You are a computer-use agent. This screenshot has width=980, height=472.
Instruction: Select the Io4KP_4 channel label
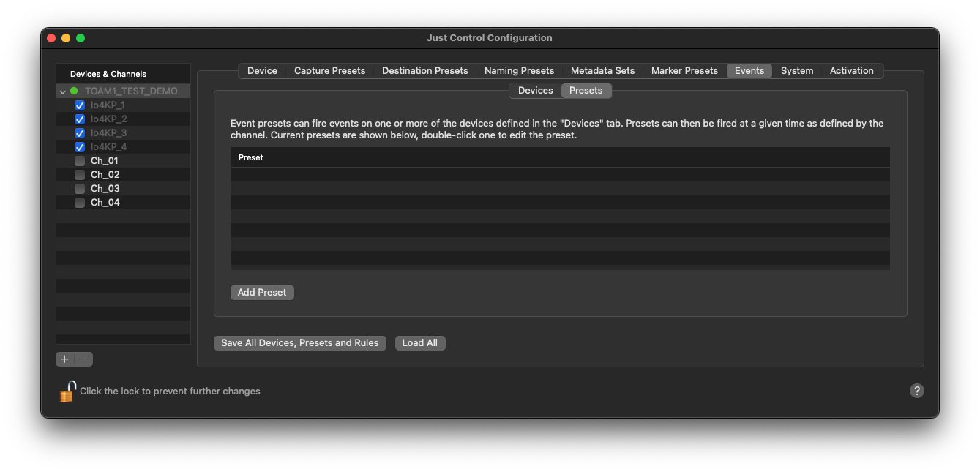(x=109, y=147)
